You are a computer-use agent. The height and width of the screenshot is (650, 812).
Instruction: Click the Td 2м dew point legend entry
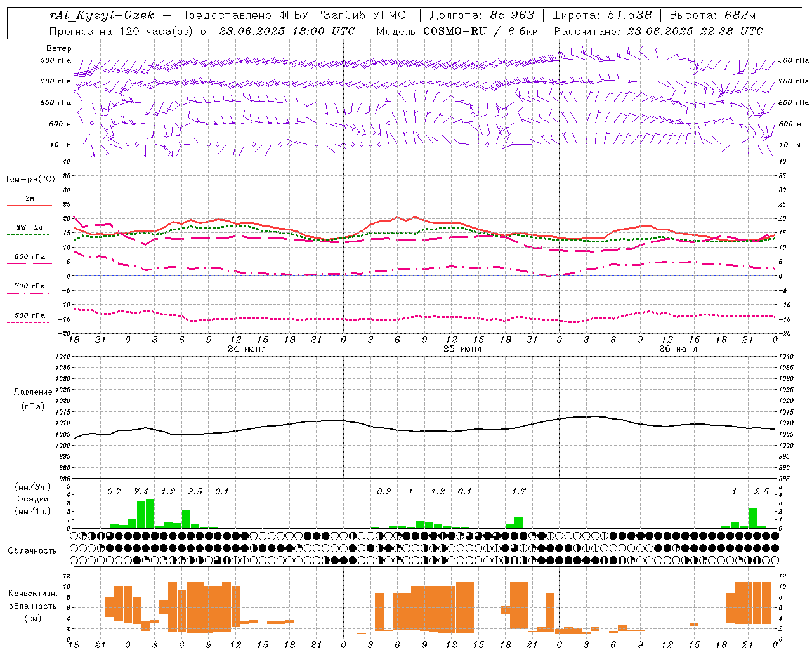point(30,227)
